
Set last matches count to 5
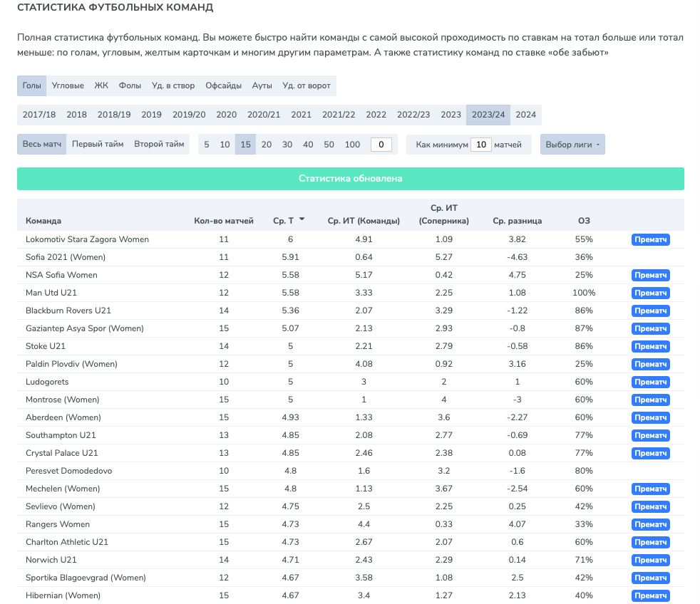(207, 145)
